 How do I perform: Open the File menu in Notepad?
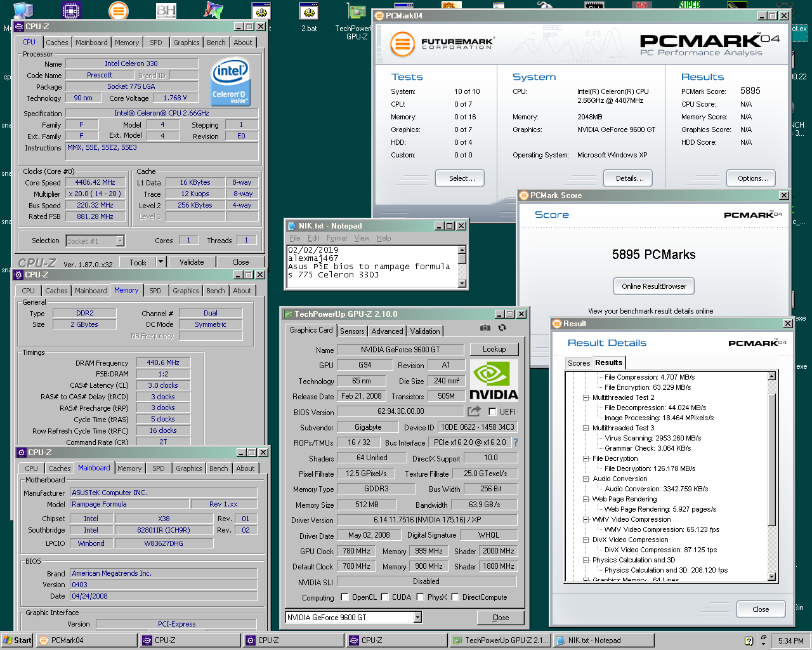295,238
